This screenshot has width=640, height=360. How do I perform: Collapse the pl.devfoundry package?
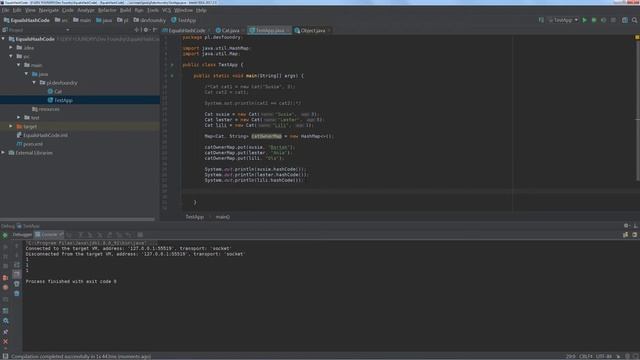pyautogui.click(x=34, y=82)
